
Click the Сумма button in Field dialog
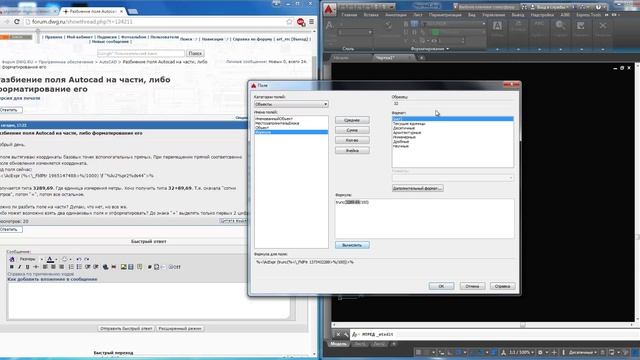click(352, 130)
